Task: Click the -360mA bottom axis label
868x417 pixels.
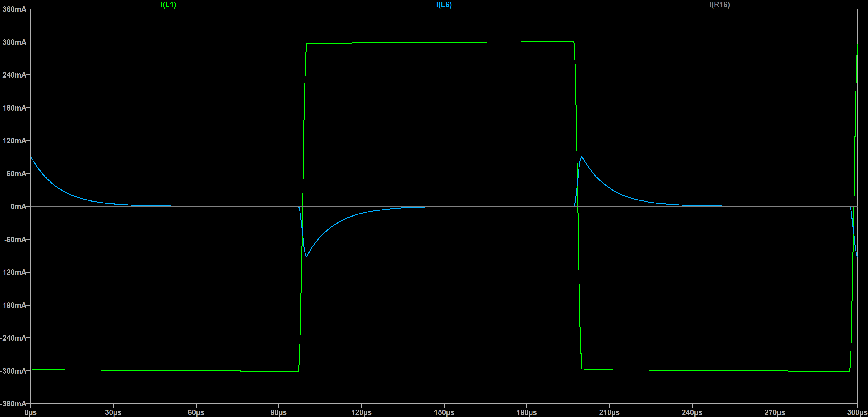Action: click(x=13, y=403)
